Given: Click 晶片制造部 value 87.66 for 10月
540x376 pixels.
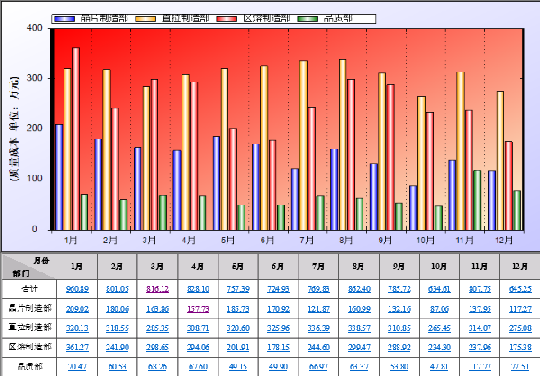Looking at the screenshot, I should coord(439,309).
